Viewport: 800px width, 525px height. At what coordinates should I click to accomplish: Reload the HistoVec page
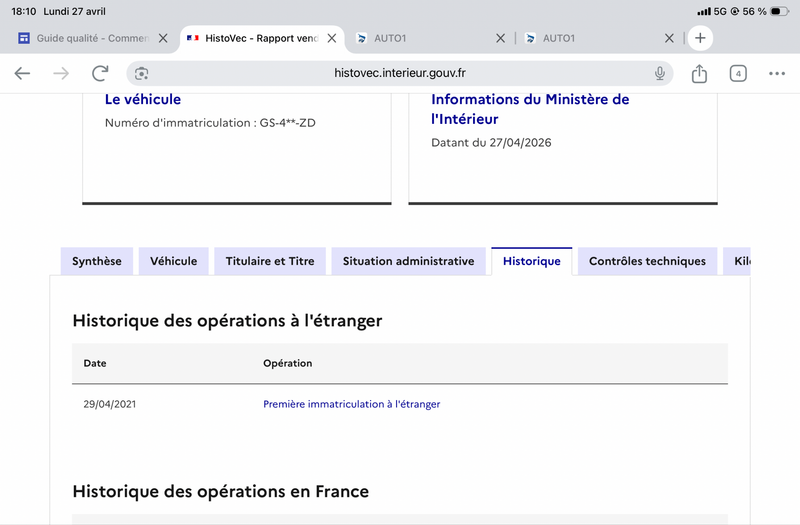tap(100, 73)
